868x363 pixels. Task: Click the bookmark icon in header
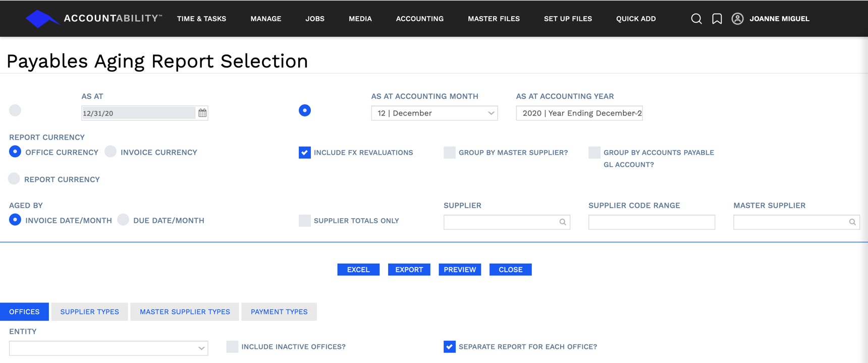point(717,19)
